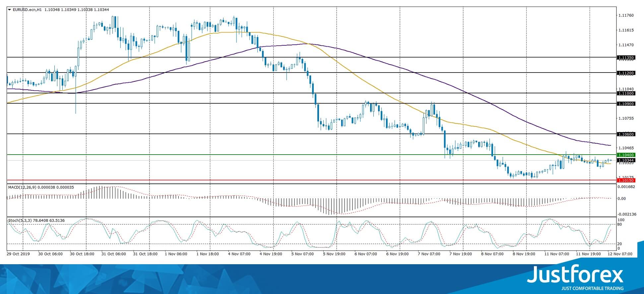Click the 29 Oct 2019 date label
644x294 pixels.
pyautogui.click(x=19, y=254)
